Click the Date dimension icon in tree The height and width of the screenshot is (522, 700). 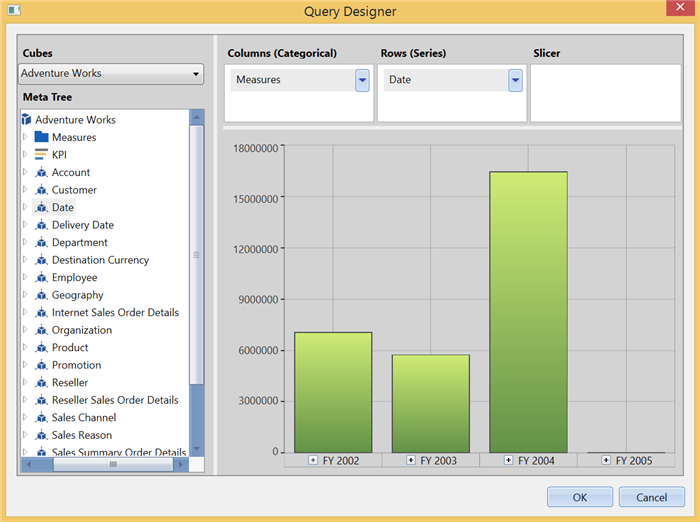point(42,207)
